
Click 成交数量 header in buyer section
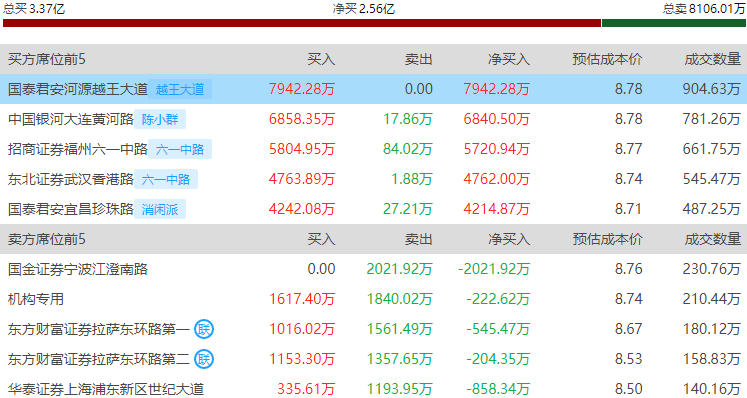click(x=713, y=59)
